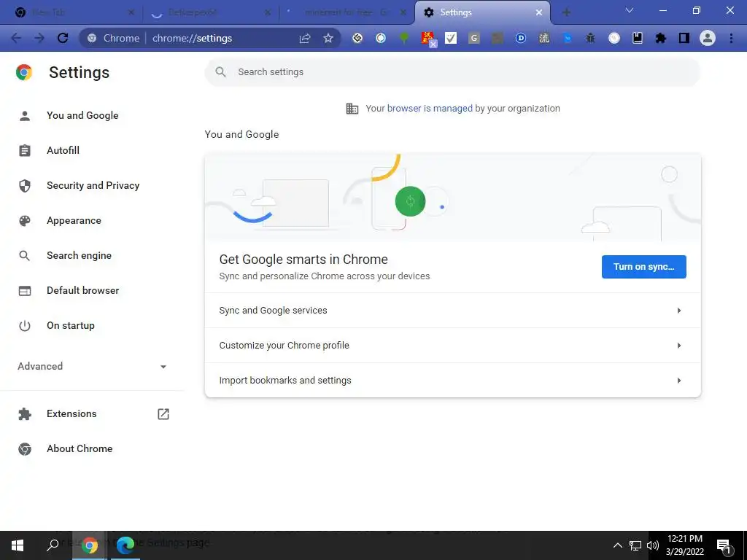Open Import bookmarks and settings row
The width and height of the screenshot is (747, 560).
tap(452, 380)
